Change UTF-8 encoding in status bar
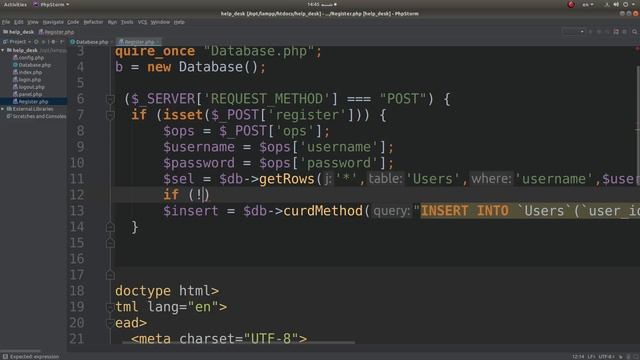Image resolution: width=640 pixels, height=360 pixels. [606, 357]
